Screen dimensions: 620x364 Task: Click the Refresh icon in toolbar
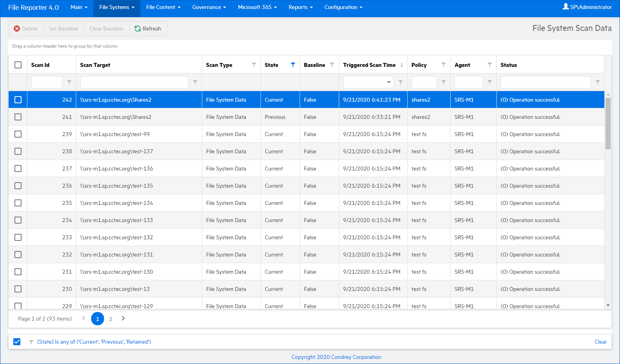pos(138,29)
